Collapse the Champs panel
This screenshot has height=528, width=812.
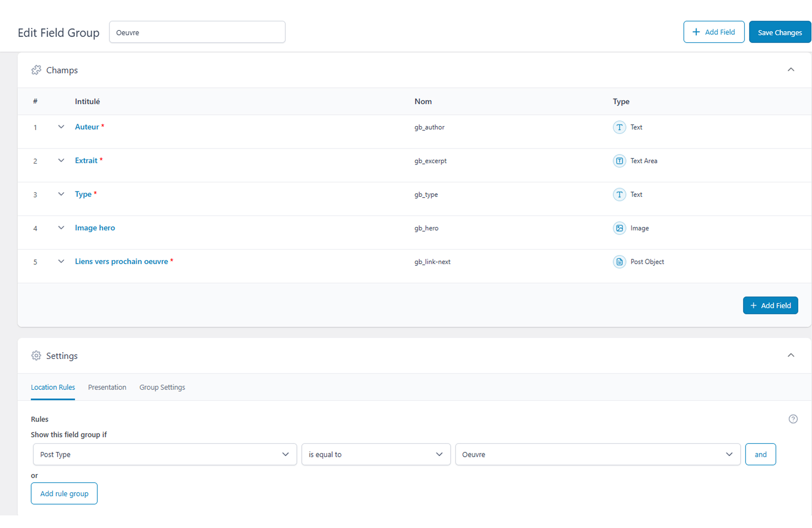click(790, 70)
